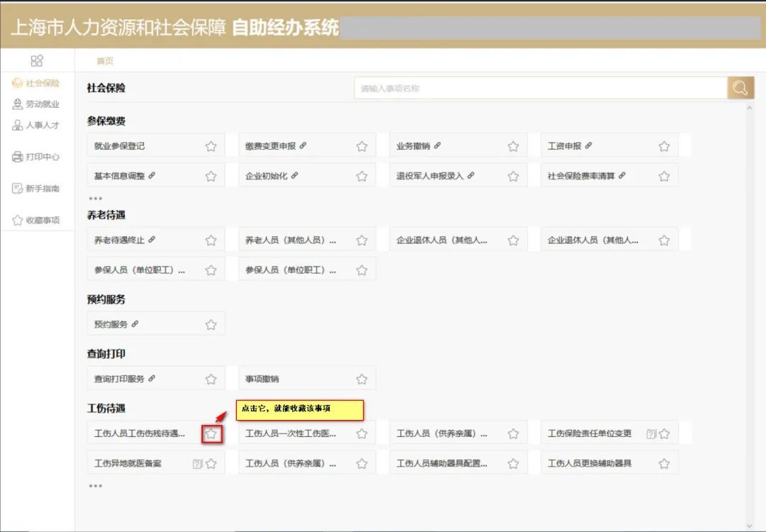This screenshot has width=766, height=532.
Task: Open help icon beside 工伤保险责任单位变更
Action: (x=651, y=434)
